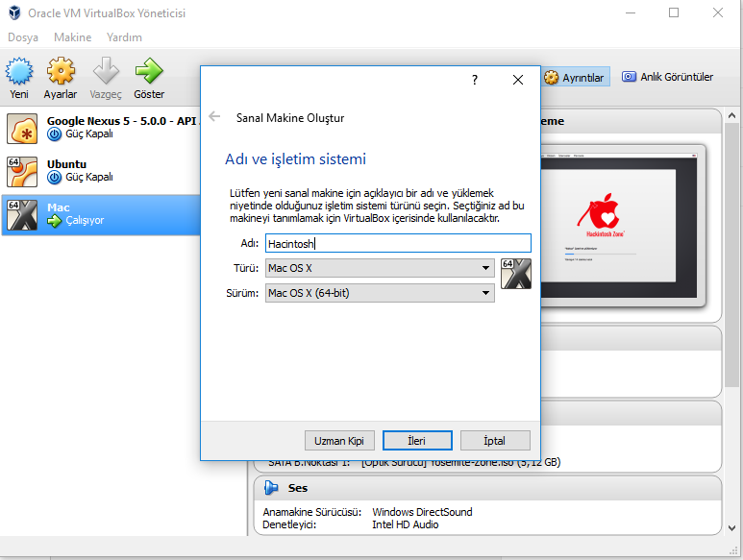
Task: Click the Adı ve işletim sistemi heading
Action: coord(295,159)
